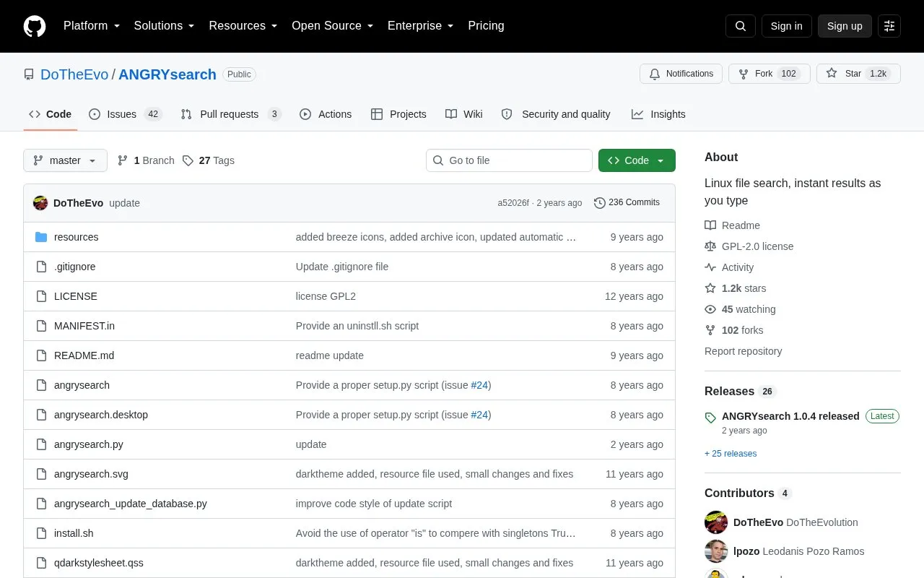Fork the repository
The width and height of the screenshot is (924, 578).
click(769, 74)
